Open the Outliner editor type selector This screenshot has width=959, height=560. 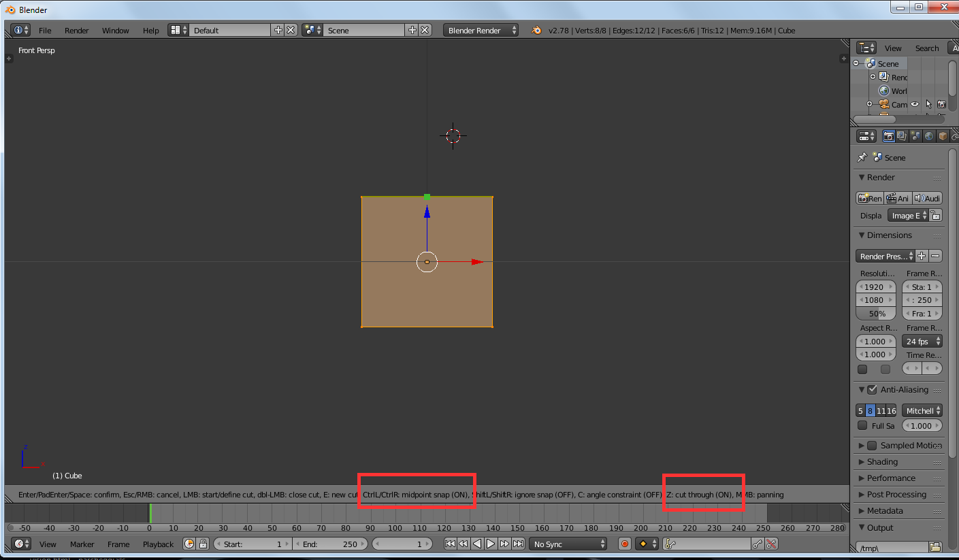click(x=866, y=48)
